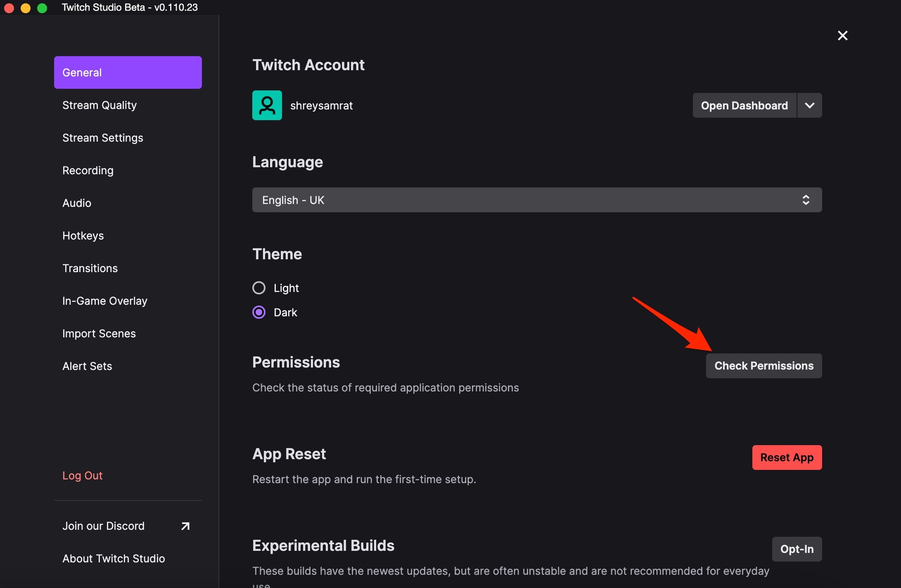This screenshot has width=901, height=588.
Task: Open About Twitch Studio
Action: tap(114, 559)
